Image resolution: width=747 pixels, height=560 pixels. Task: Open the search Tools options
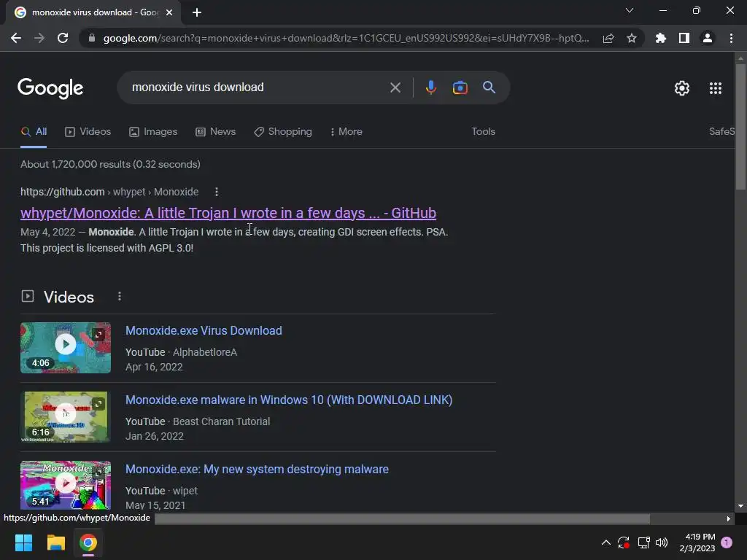[x=483, y=132]
